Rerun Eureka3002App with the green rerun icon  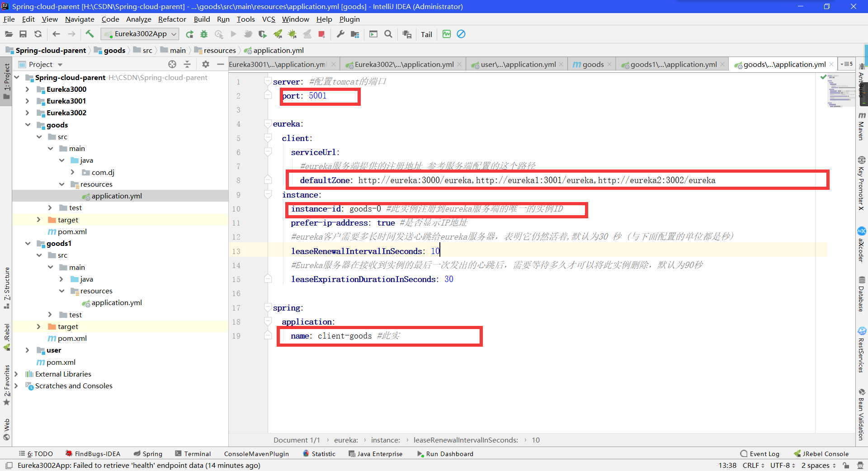[x=189, y=34]
